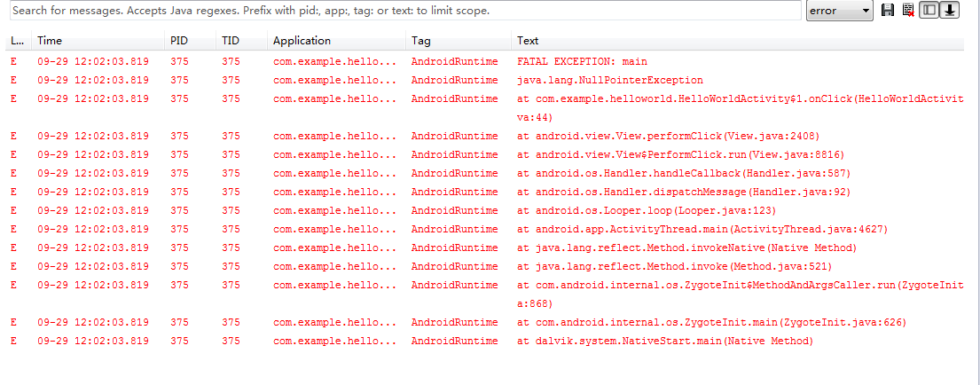Select the android.os.Looper.loop log line

pyautogui.click(x=485, y=210)
